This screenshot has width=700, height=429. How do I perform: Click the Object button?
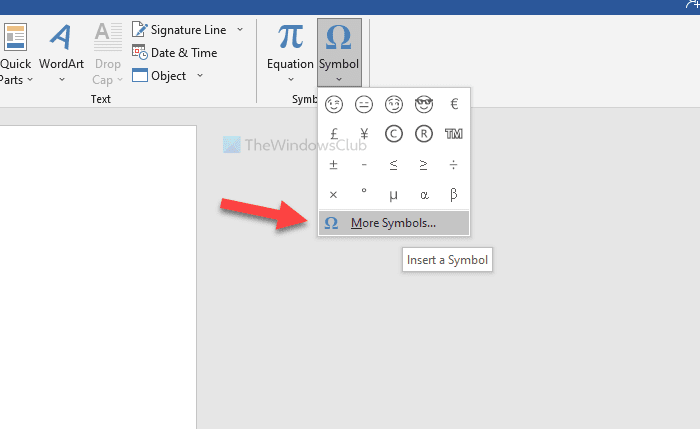click(159, 75)
